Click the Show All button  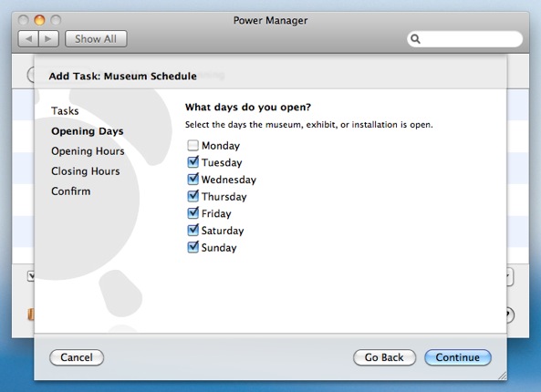tap(96, 39)
